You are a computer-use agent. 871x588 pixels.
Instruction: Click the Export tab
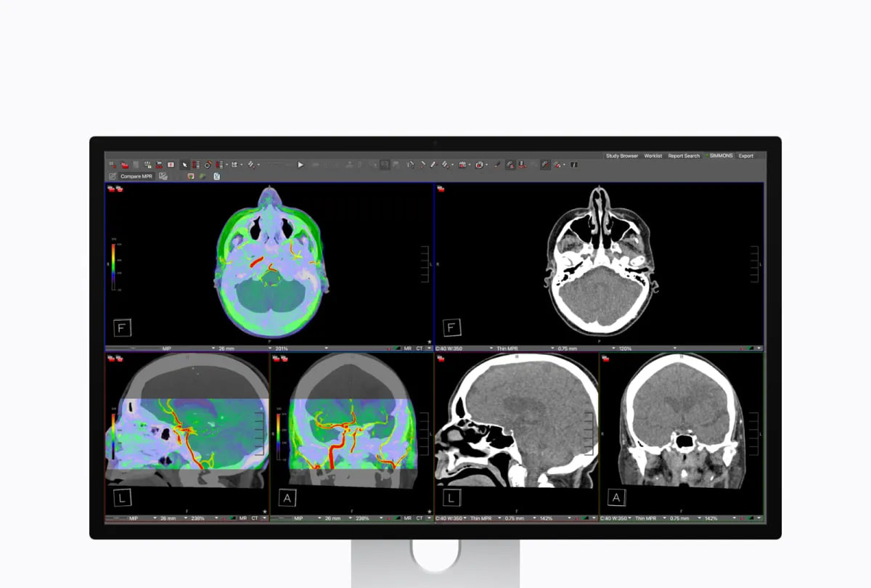pyautogui.click(x=745, y=156)
